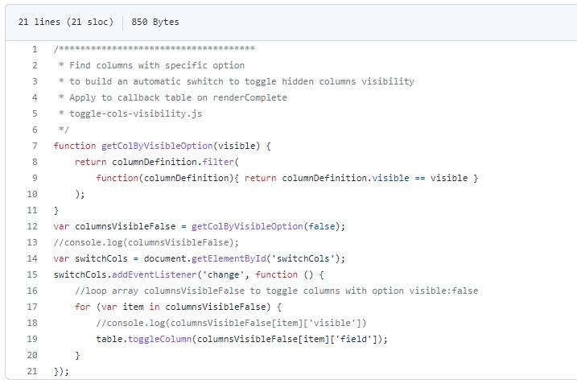Click line number 5
This screenshot has width=577, height=392.
35,113
